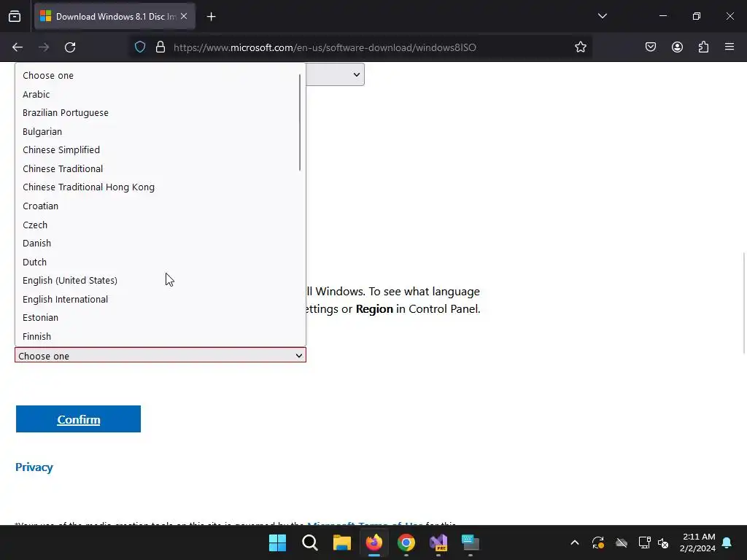Open the notifications bell icon
This screenshot has width=747, height=560.
(727, 542)
